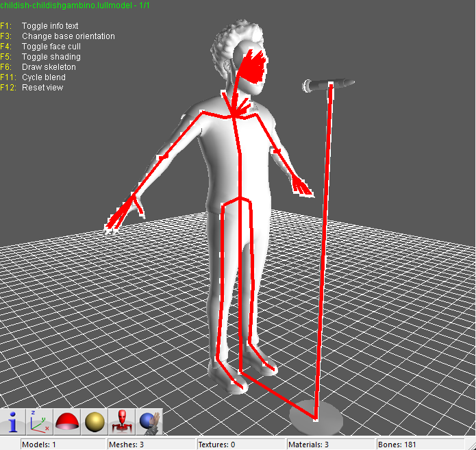Image resolution: width=476 pixels, height=450 pixels.
Task: Toggle shading with yellow sphere icon
Action: pyautogui.click(x=95, y=422)
